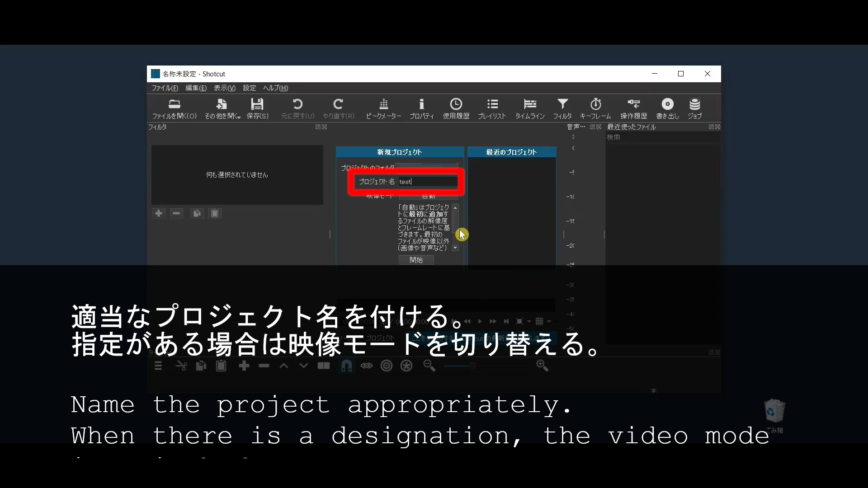Split clip at playhead icon
868x488 pixels.
pos(324,366)
